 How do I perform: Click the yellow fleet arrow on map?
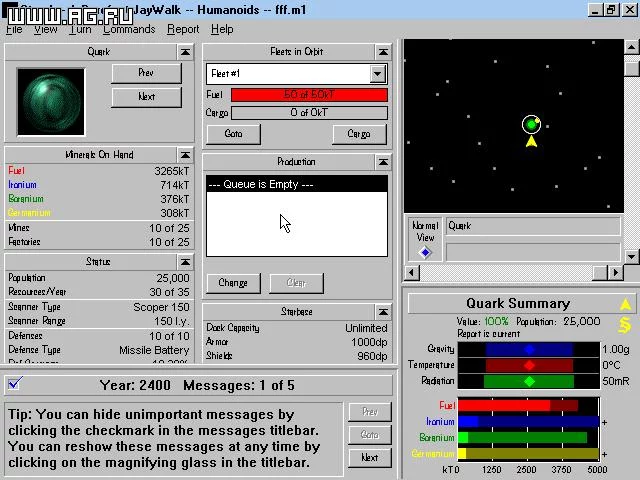click(531, 141)
